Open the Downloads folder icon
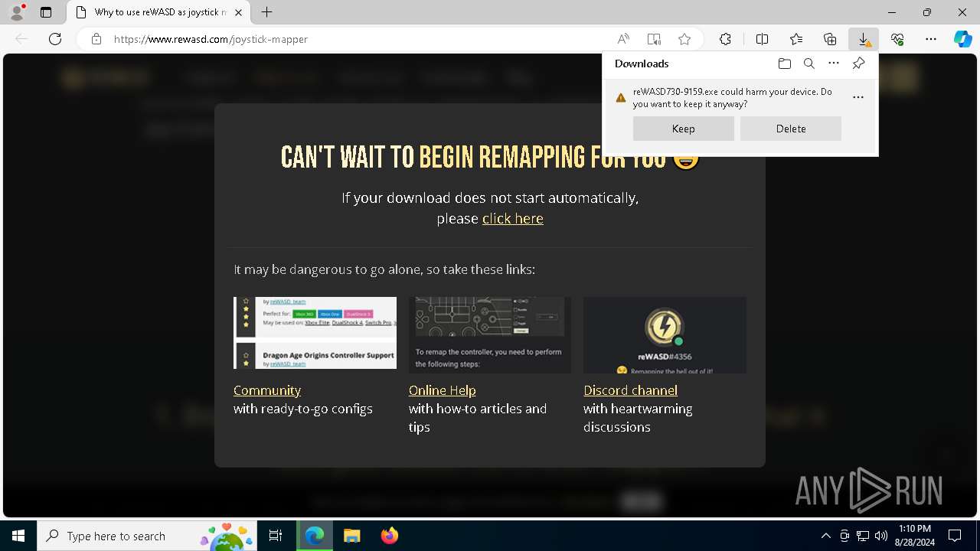Image resolution: width=980 pixels, height=551 pixels. [x=784, y=64]
